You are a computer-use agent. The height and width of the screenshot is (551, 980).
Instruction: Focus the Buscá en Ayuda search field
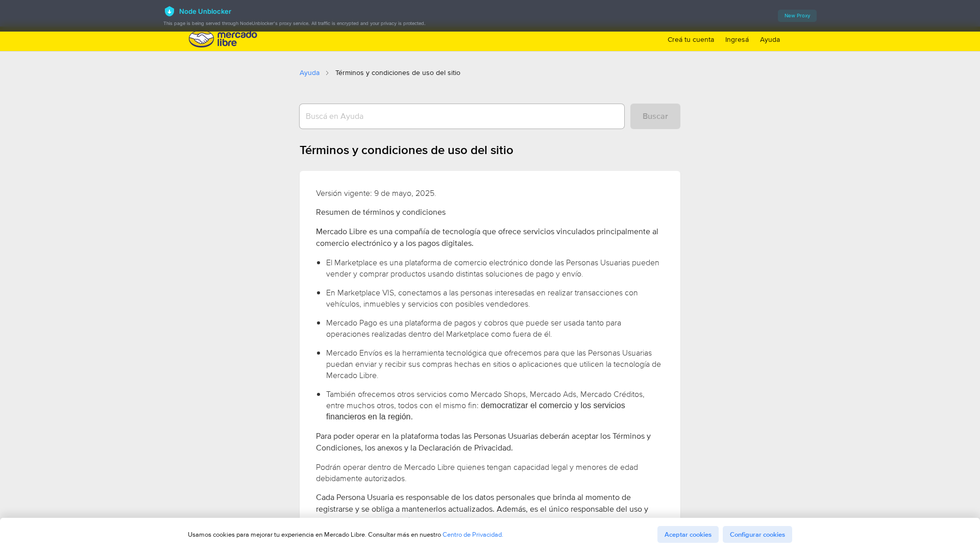pyautogui.click(x=461, y=116)
